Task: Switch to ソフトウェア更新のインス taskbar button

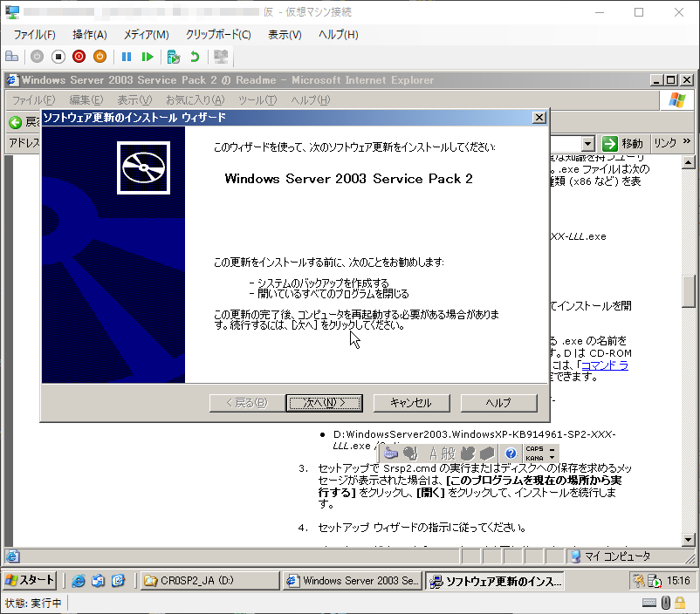Action: coord(494,581)
